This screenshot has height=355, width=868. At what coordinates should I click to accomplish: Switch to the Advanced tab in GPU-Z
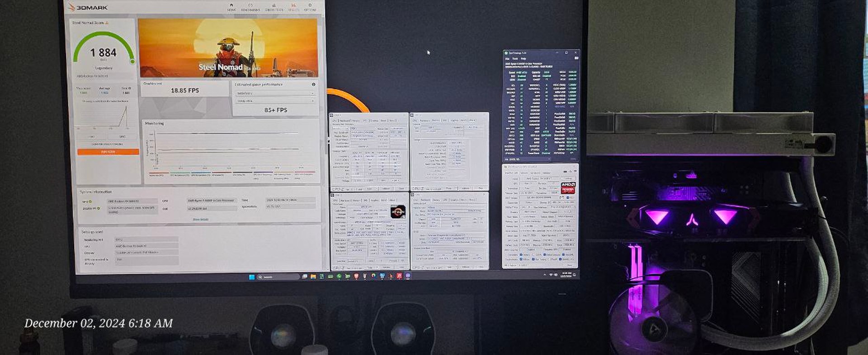pos(535,173)
